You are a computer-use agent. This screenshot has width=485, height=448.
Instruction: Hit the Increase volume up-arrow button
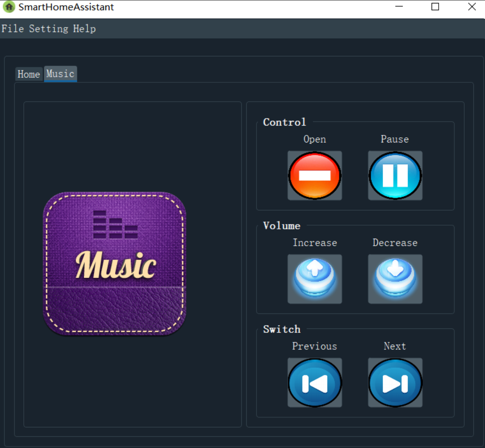[x=315, y=279]
